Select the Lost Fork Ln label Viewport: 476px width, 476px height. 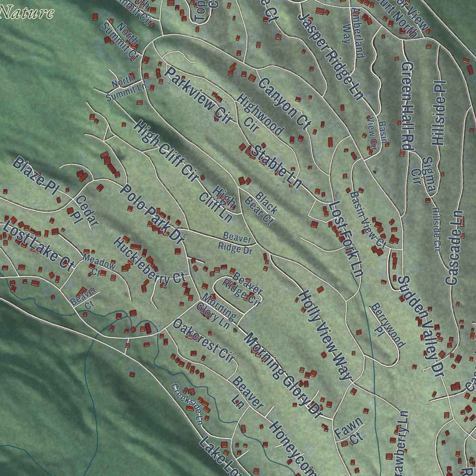pos(345,239)
